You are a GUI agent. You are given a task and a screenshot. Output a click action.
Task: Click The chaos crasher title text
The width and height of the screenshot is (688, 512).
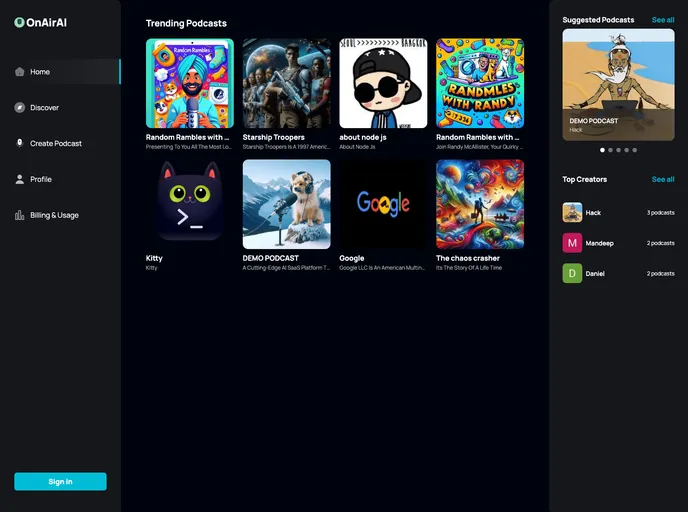click(468, 258)
